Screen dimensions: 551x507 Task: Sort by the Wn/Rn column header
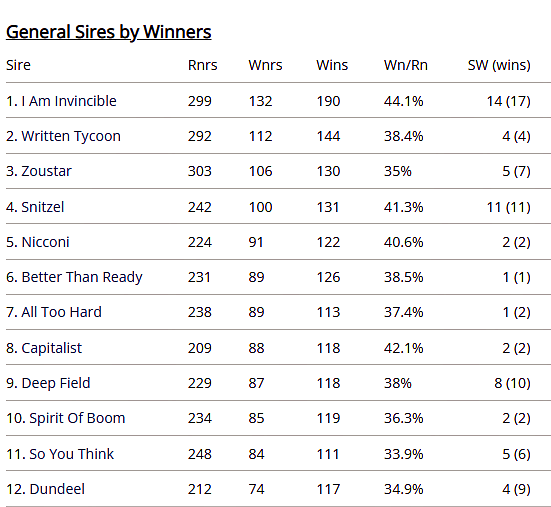click(406, 65)
